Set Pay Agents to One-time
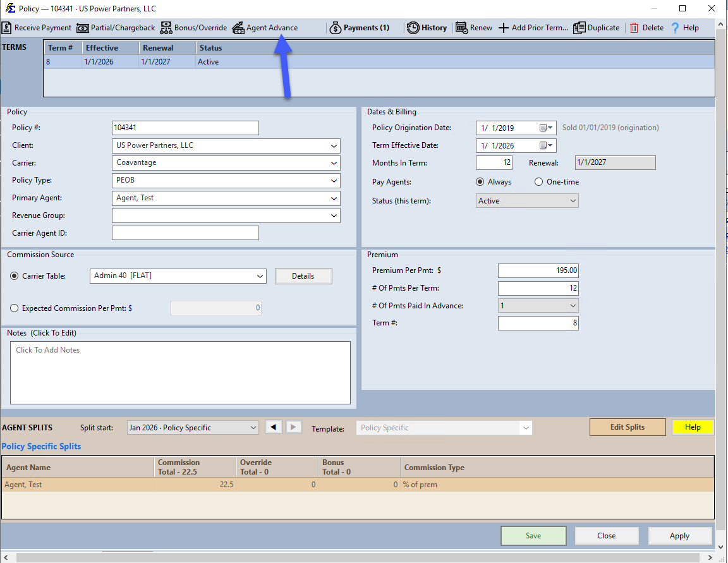This screenshot has width=728, height=563. (538, 182)
